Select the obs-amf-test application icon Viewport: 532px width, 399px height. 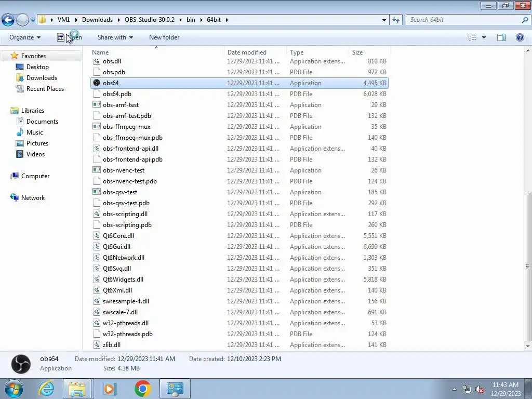(x=96, y=104)
